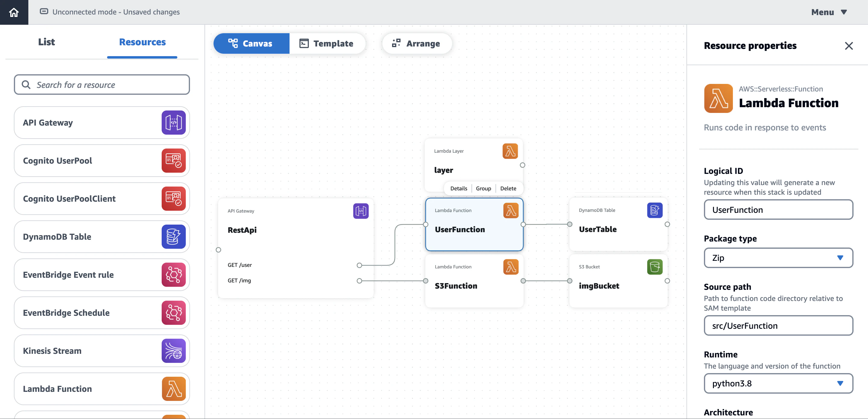868x419 pixels.
Task: Go to the home page icon
Action: [14, 12]
